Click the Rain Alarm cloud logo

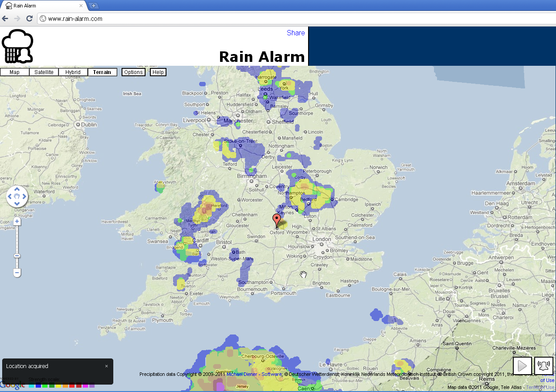(18, 46)
